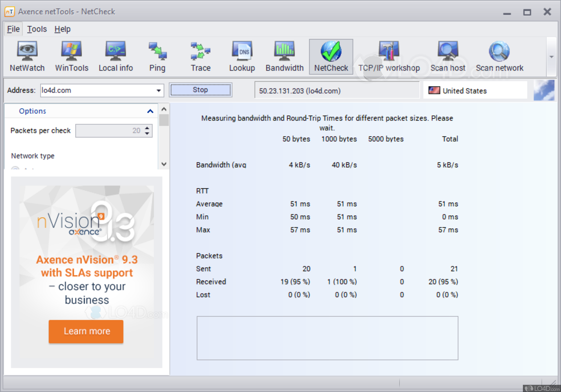Viewport: 561px width, 392px height.
Task: Open the Bandwidth measurement tool
Action: 284,56
